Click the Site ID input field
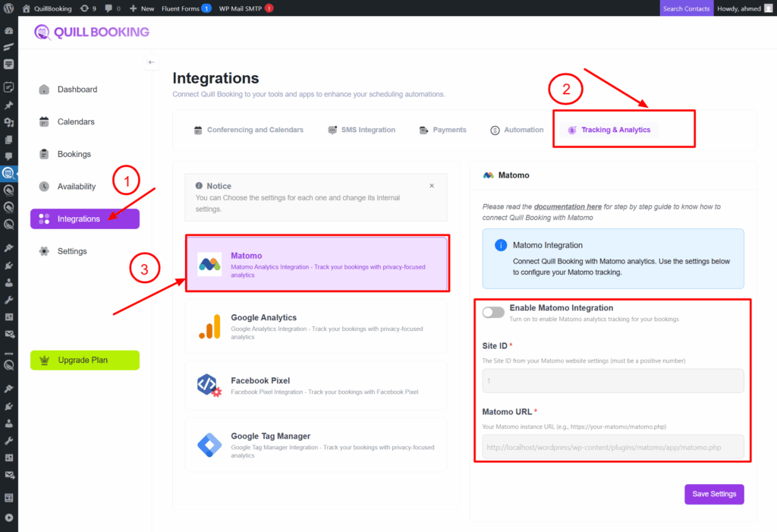Screen dimensions: 777x532 click(613, 381)
